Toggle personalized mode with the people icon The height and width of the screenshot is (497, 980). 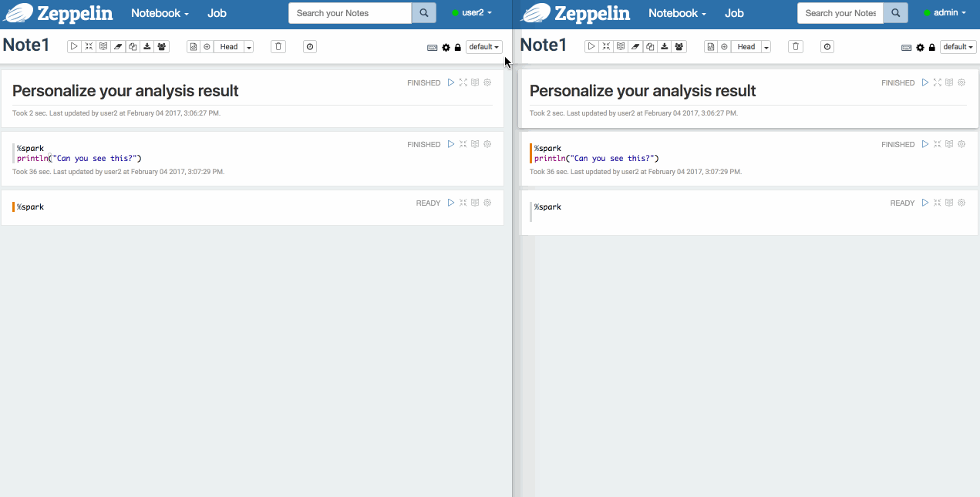(x=161, y=46)
